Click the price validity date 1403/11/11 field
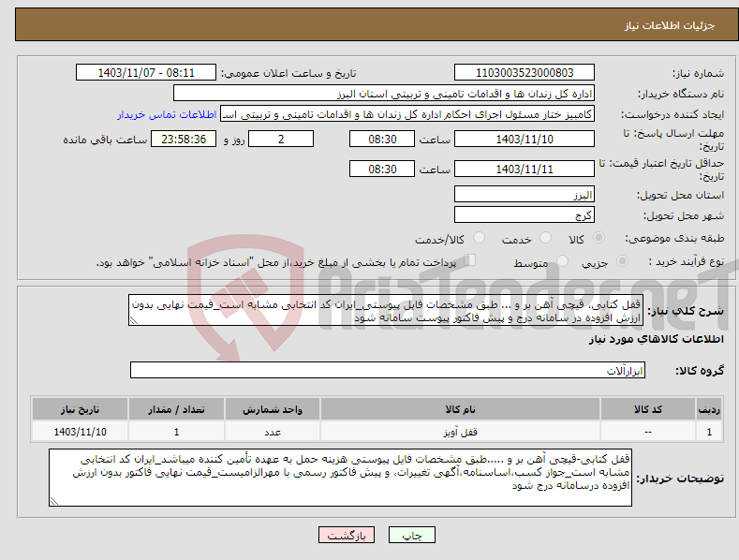739x560 pixels. tap(525, 169)
